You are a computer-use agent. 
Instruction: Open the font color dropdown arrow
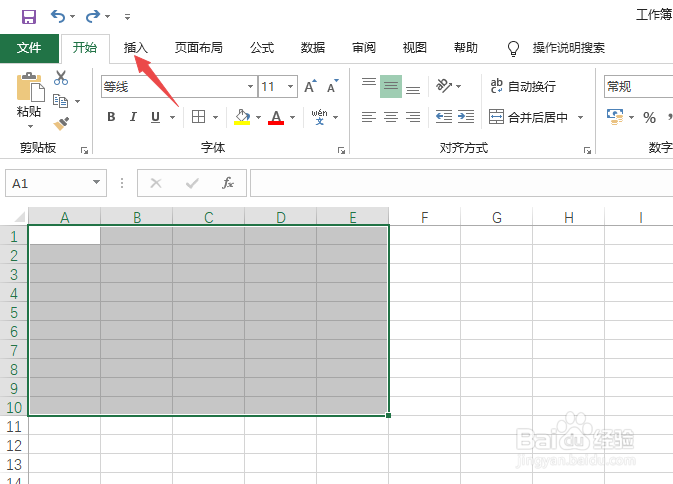click(293, 117)
